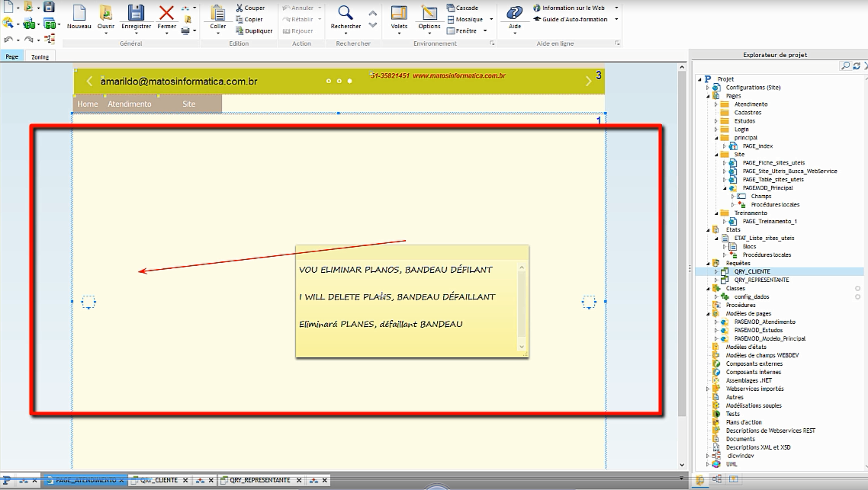Click the project tree hierarchy icon
The width and height of the screenshot is (868, 490).
[50, 39]
